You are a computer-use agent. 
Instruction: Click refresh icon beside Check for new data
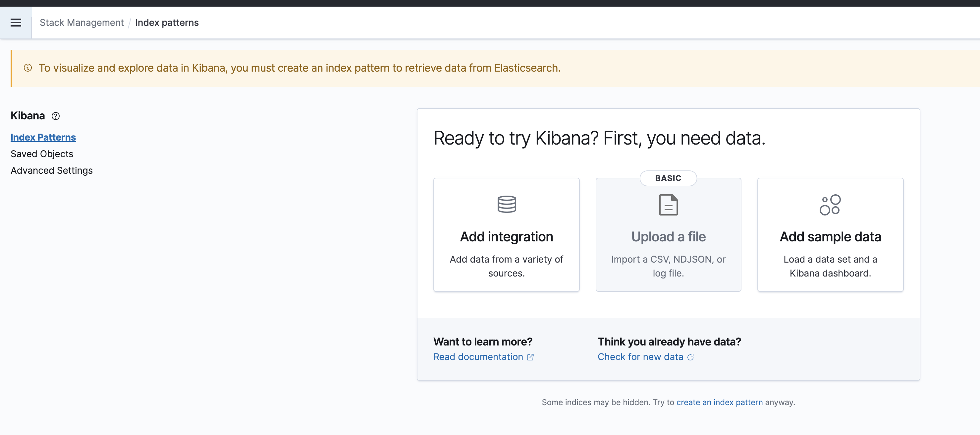tap(690, 357)
